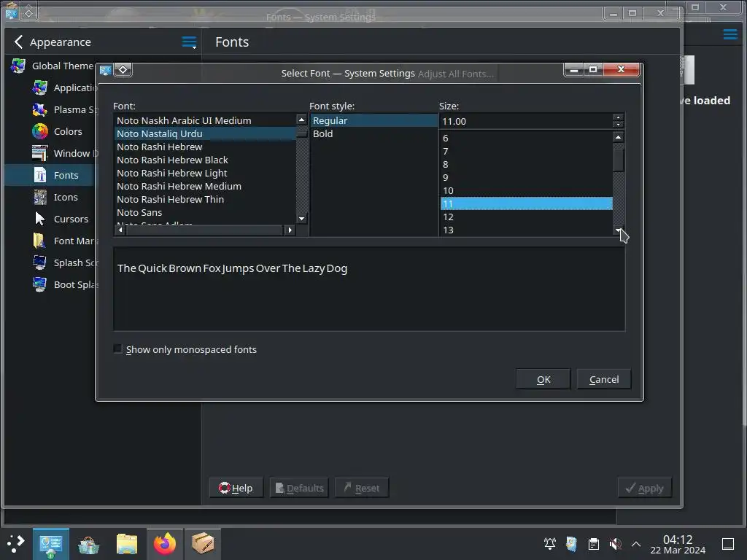This screenshot has height=560, width=747.
Task: Cancel the Select Font dialog
Action: click(x=603, y=379)
